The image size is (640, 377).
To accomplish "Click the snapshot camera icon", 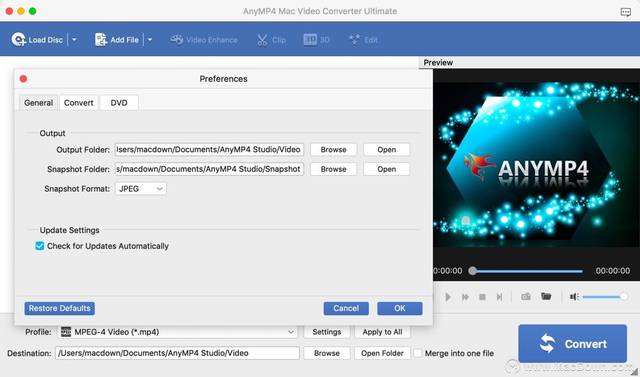I will tap(526, 297).
